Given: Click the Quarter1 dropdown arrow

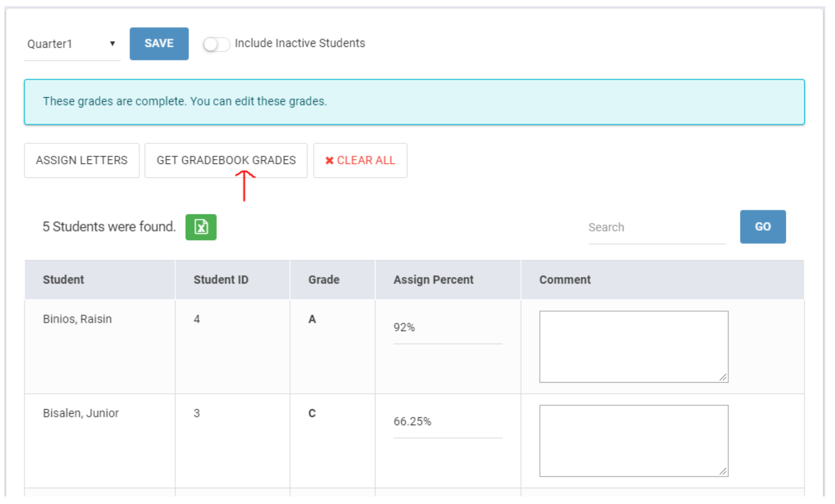Looking at the screenshot, I should click(x=112, y=44).
